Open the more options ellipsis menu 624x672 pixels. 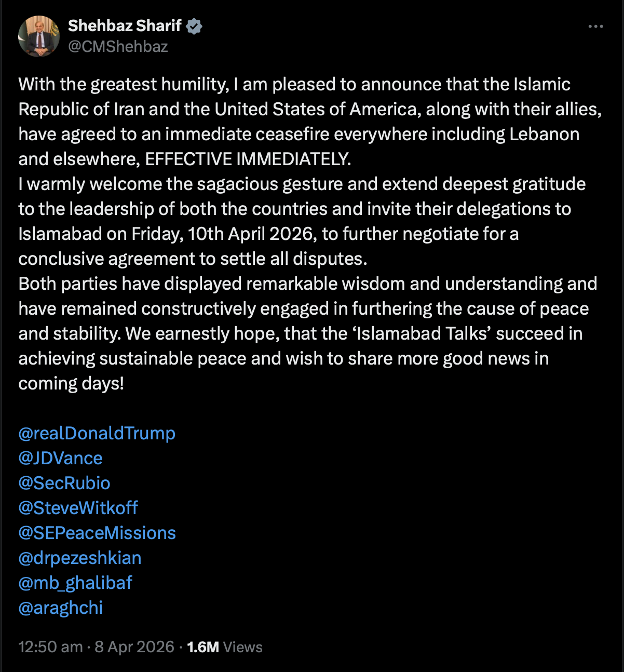(595, 26)
